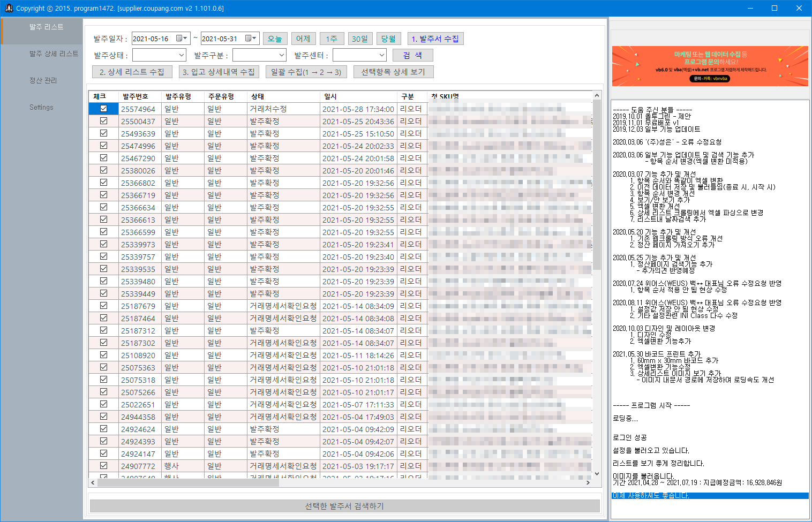This screenshot has width=812, height=522.
Task: Uncheck order 24907772 at the bottom
Action: 103,466
